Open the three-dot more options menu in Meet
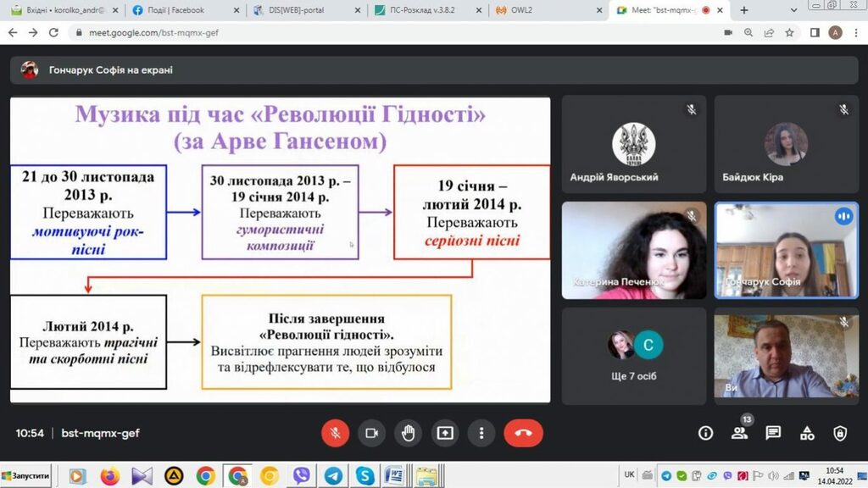The width and height of the screenshot is (868, 488). coord(481,433)
